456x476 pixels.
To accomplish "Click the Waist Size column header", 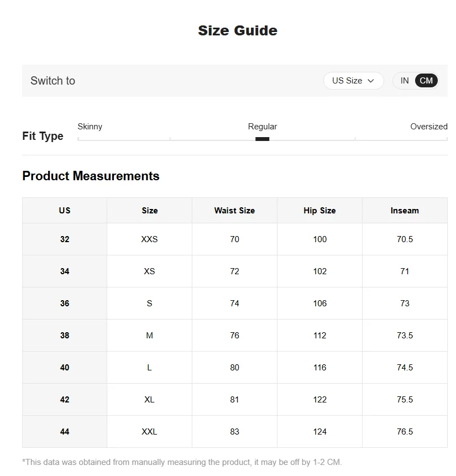I will pyautogui.click(x=234, y=211).
